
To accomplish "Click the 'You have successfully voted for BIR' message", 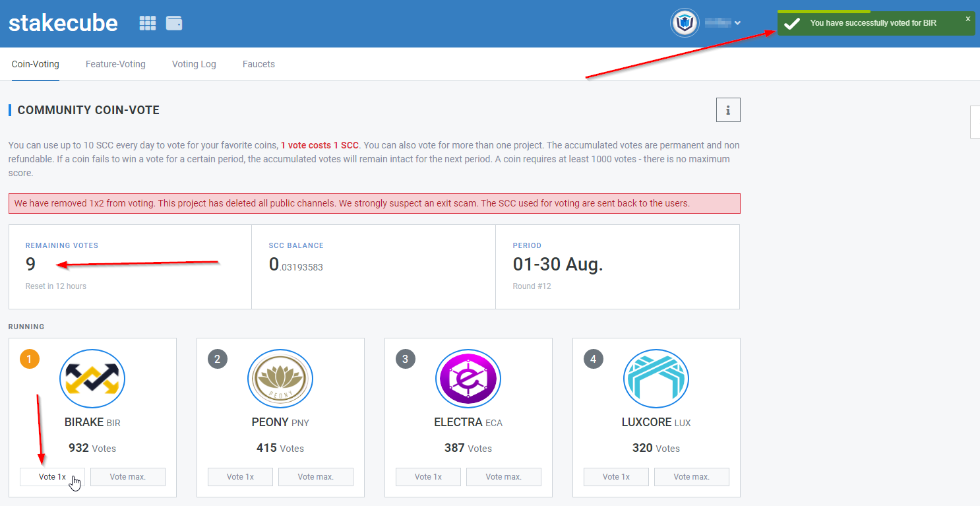I will coord(873,23).
